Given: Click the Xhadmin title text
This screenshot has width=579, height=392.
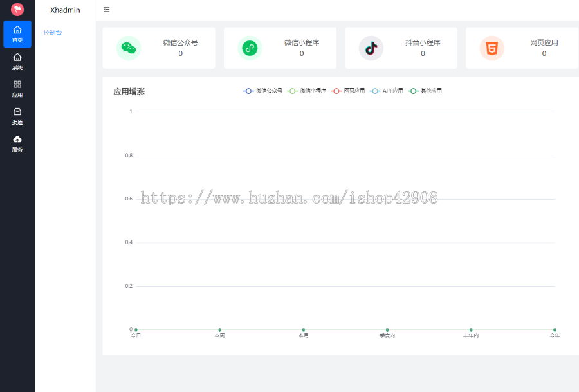Looking at the screenshot, I should pyautogui.click(x=65, y=10).
